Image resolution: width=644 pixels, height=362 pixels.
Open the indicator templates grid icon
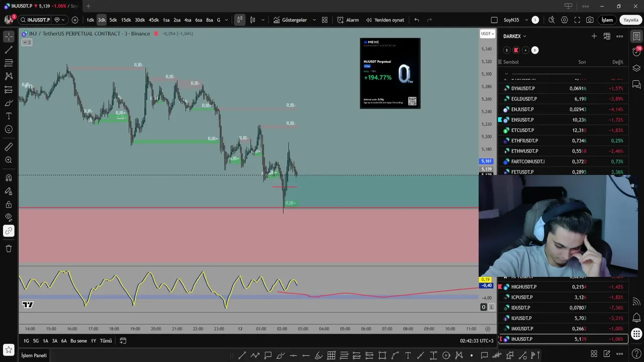click(x=325, y=20)
